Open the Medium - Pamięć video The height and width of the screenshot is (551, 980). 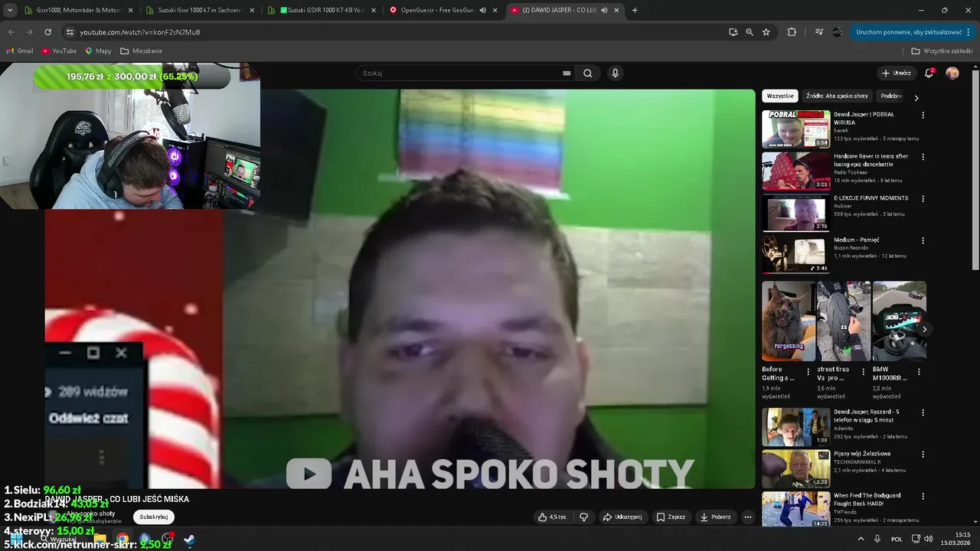(x=795, y=254)
